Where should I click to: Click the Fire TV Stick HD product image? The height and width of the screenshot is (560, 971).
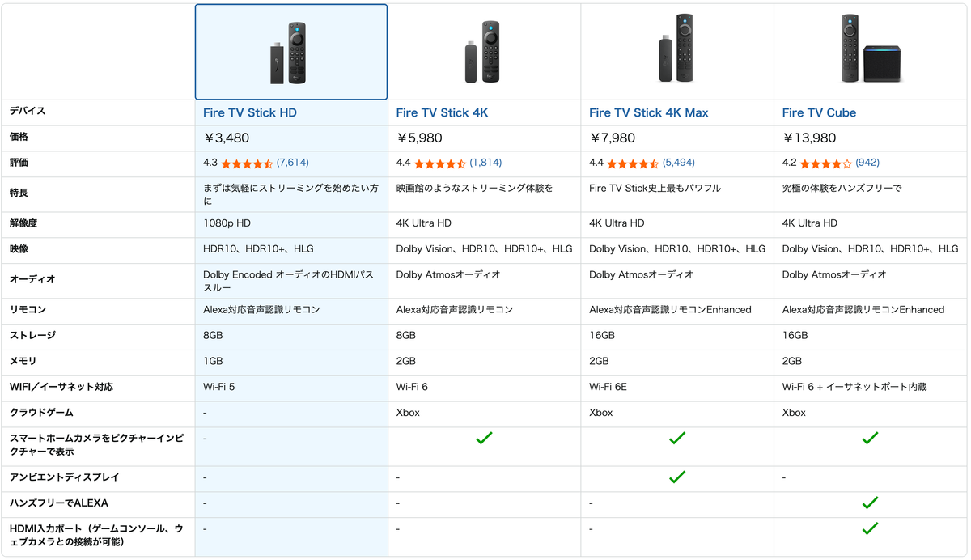(x=290, y=53)
